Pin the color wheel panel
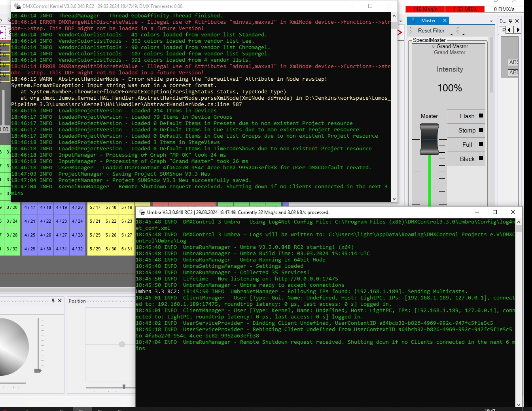 tap(53, 301)
